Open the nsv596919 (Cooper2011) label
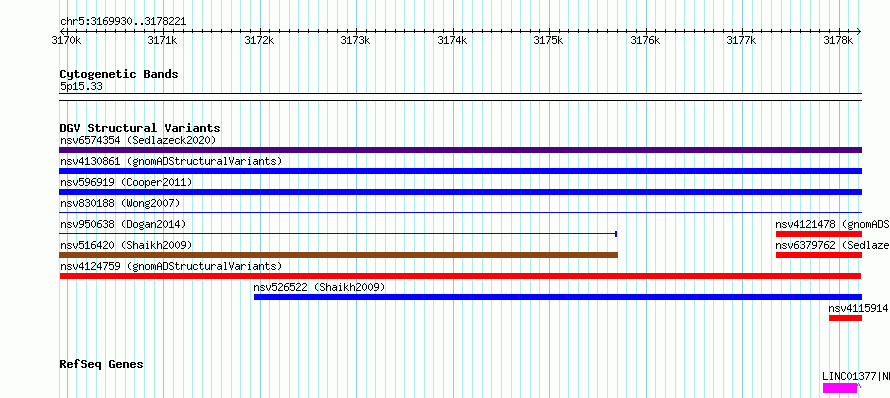Image resolution: width=890 pixels, height=398 pixels. (x=126, y=182)
